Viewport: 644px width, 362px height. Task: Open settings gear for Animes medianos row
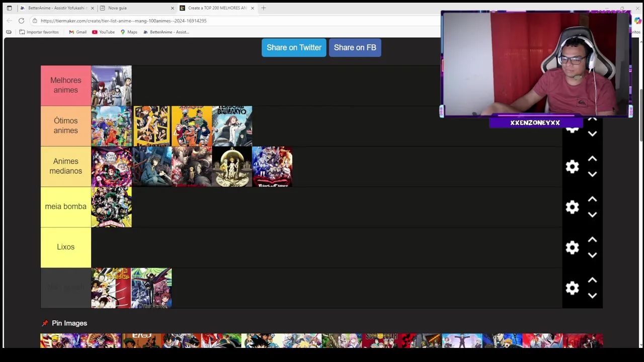click(x=572, y=167)
